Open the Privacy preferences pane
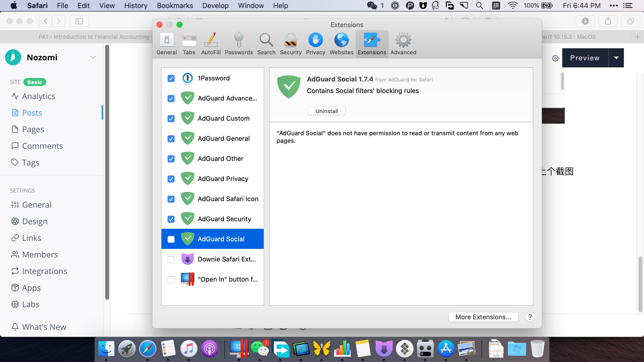 click(x=315, y=44)
